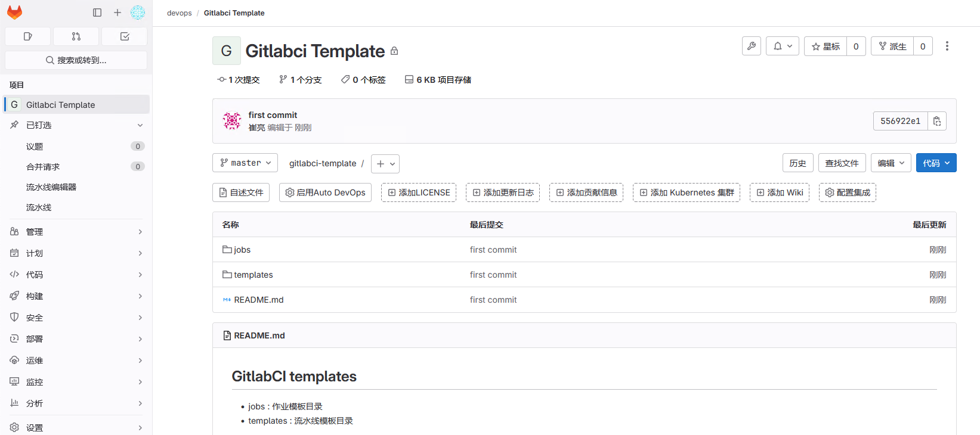Click the GitLab fox logo
980x435 pixels.
(x=14, y=13)
